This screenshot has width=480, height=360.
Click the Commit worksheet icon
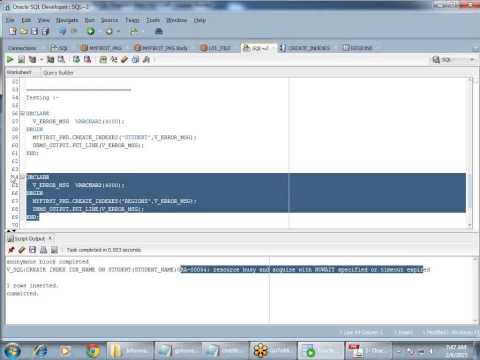(x=76, y=60)
